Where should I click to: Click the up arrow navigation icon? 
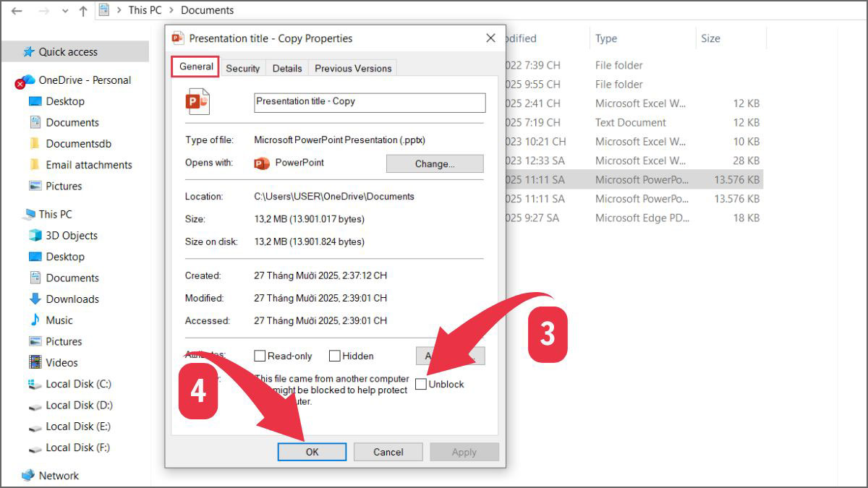pyautogui.click(x=82, y=10)
